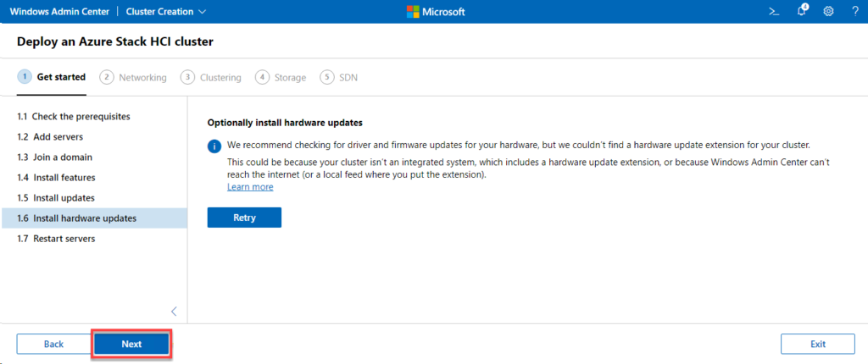Switch to the Networking step
This screenshot has height=364, width=868.
[x=133, y=77]
